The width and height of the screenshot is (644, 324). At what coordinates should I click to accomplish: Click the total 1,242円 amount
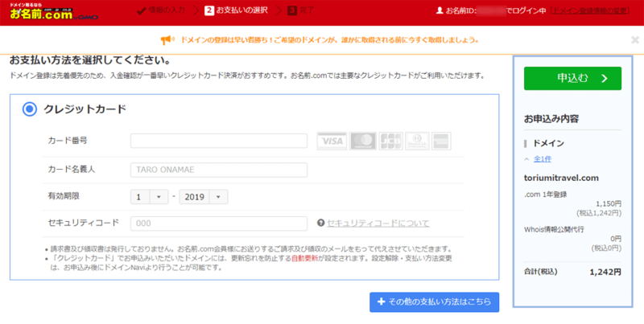605,273
